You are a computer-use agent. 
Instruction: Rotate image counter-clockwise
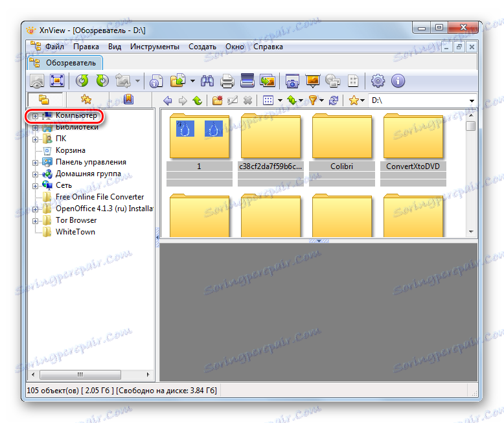pos(82,81)
